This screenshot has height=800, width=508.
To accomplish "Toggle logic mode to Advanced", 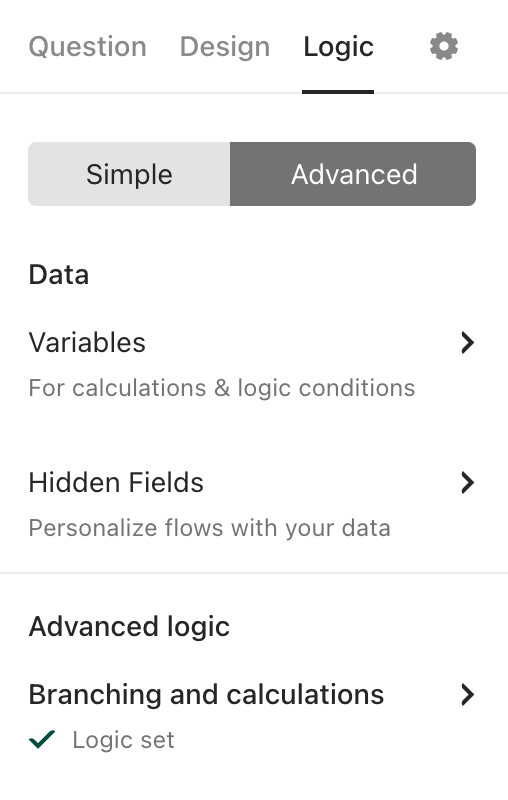I will [x=353, y=174].
